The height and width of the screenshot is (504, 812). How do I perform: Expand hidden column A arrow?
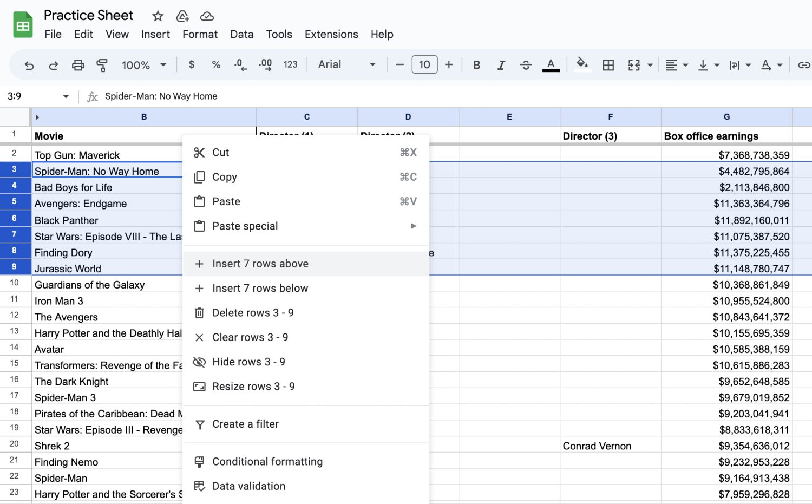(x=37, y=117)
